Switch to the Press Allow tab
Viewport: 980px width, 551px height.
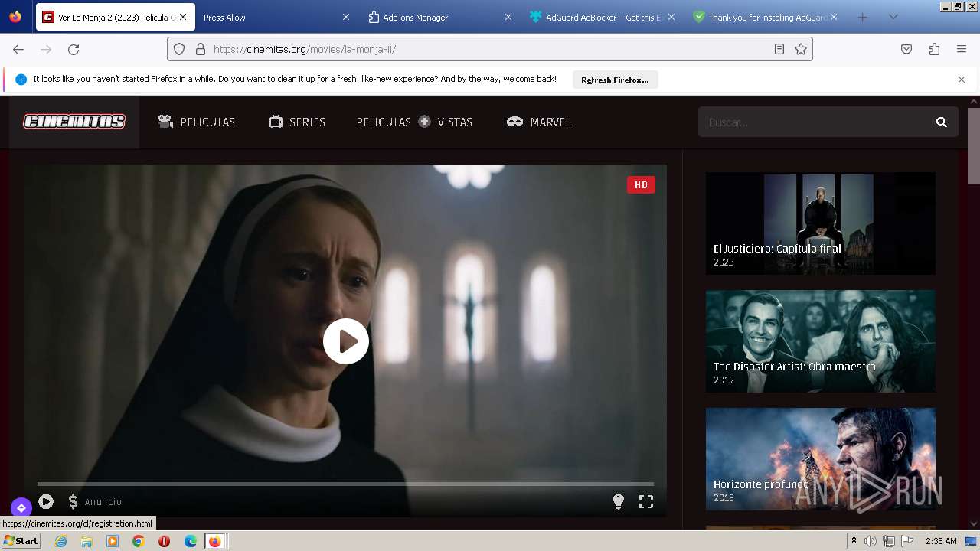click(x=268, y=17)
